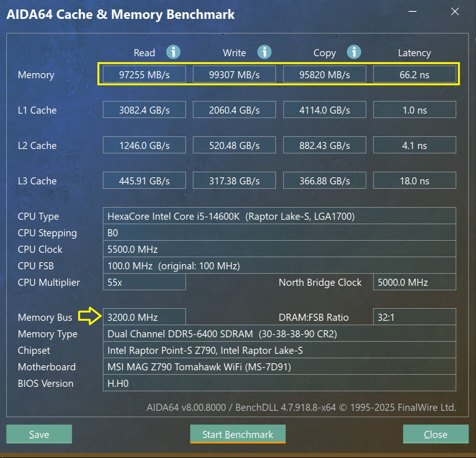This screenshot has width=476, height=458.
Task: Select L2 Cache read value 1246.0 GB/s
Action: [144, 145]
